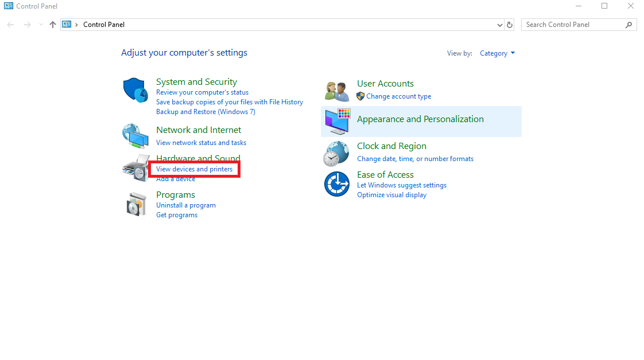Click the Clock and Region globe icon

336,154
